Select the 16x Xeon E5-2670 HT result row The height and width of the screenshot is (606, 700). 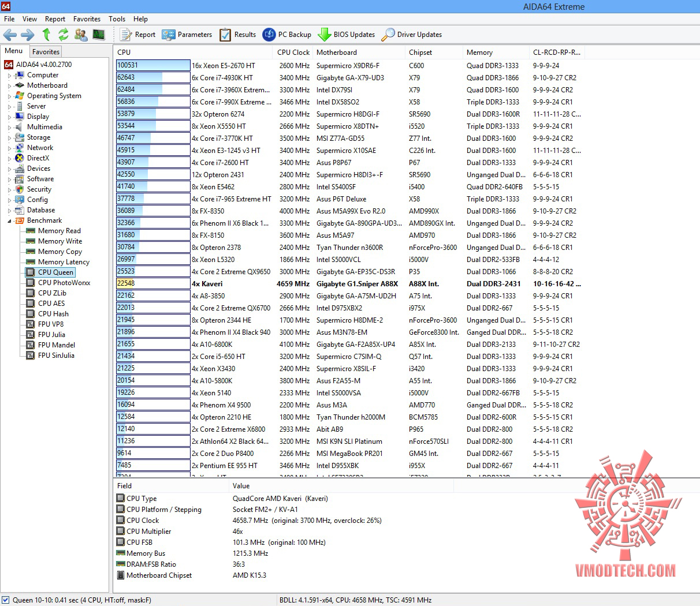[350, 66]
